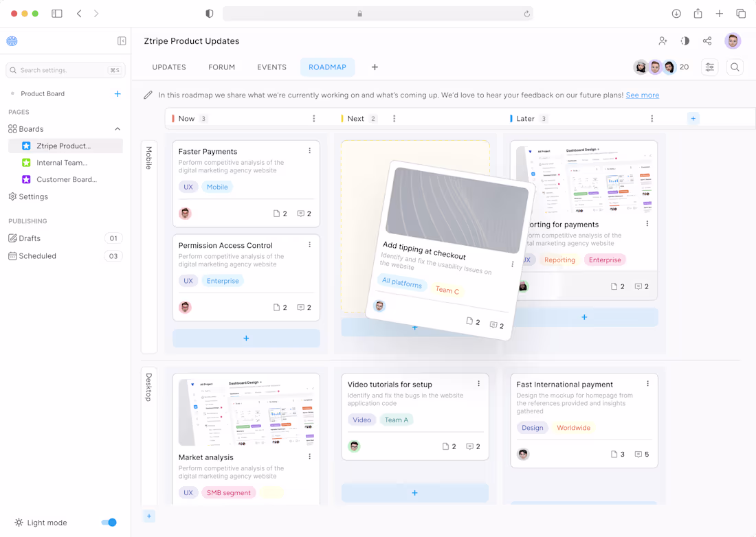Open the EVENTS tab

(271, 67)
